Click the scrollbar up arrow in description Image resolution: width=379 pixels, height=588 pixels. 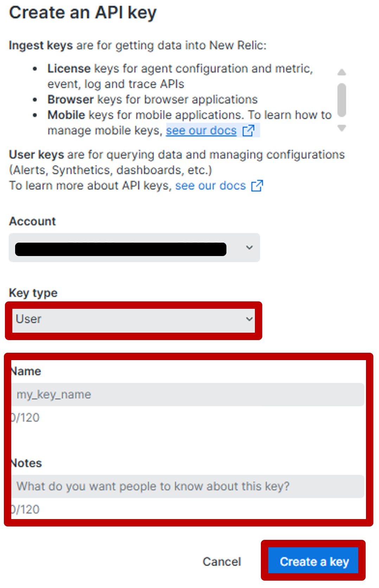[x=342, y=72]
